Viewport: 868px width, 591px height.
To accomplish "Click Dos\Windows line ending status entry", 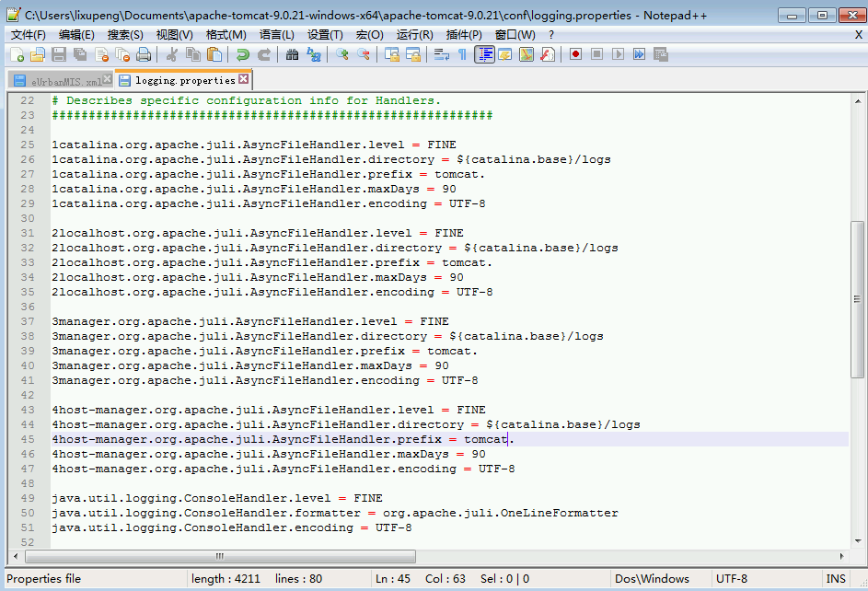I will tap(652, 579).
